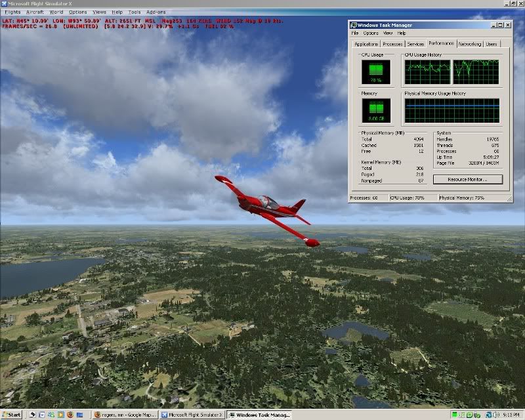
Task: Click the second CPU Usage History graph
Action: coord(476,72)
